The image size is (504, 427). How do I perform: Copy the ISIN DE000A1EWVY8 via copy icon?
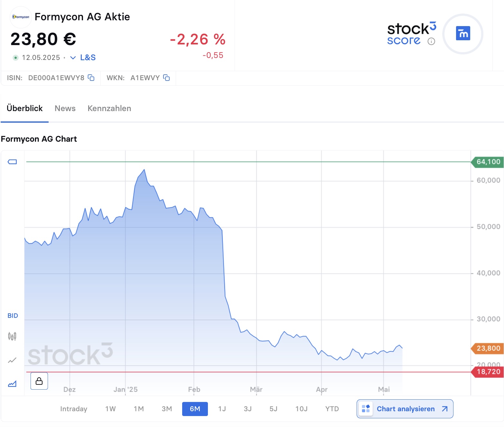91,78
